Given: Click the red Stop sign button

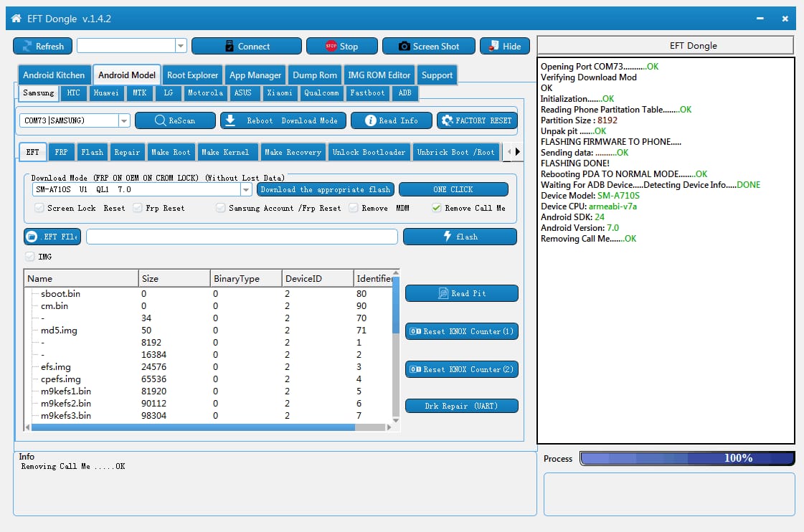Looking at the screenshot, I should click(341, 46).
